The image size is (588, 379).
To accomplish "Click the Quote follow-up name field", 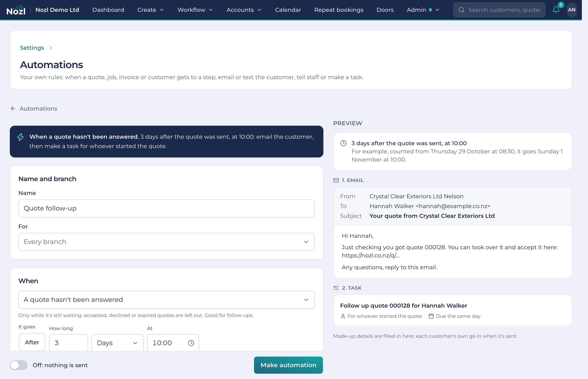I will click(166, 208).
